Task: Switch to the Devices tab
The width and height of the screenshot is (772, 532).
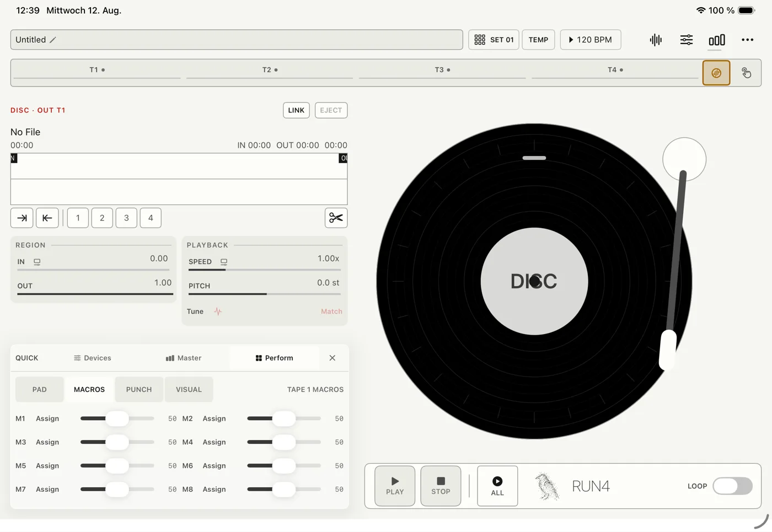Action: coord(93,358)
